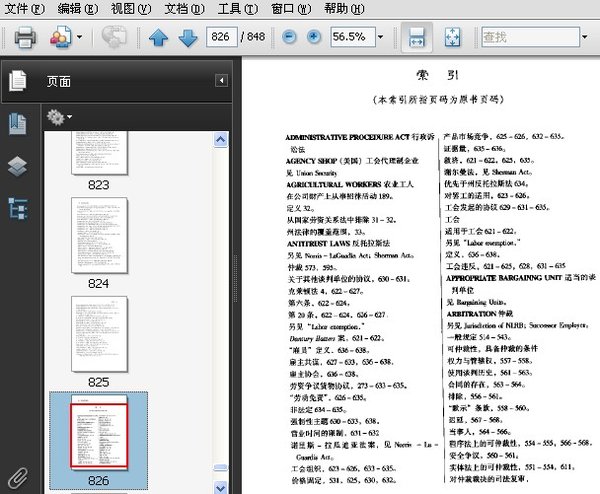Expand the pages panel gear options menu
600x494 pixels.
tap(60, 117)
